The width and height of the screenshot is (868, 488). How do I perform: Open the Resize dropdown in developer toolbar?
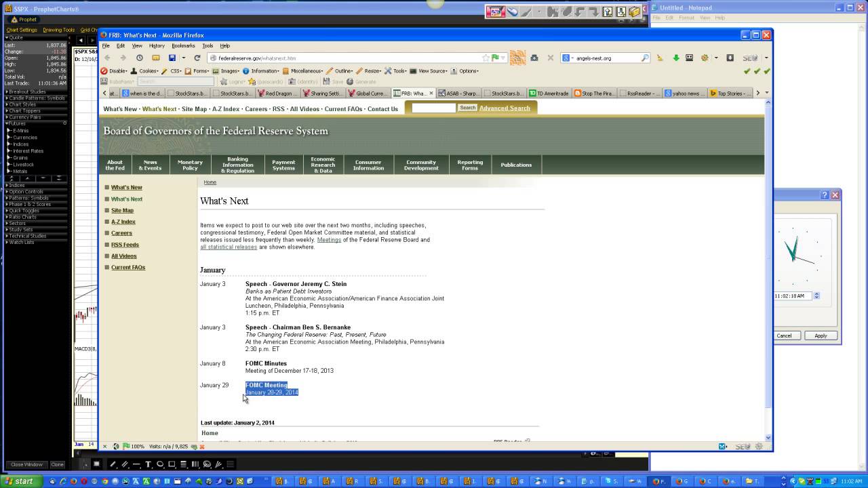pyautogui.click(x=369, y=71)
